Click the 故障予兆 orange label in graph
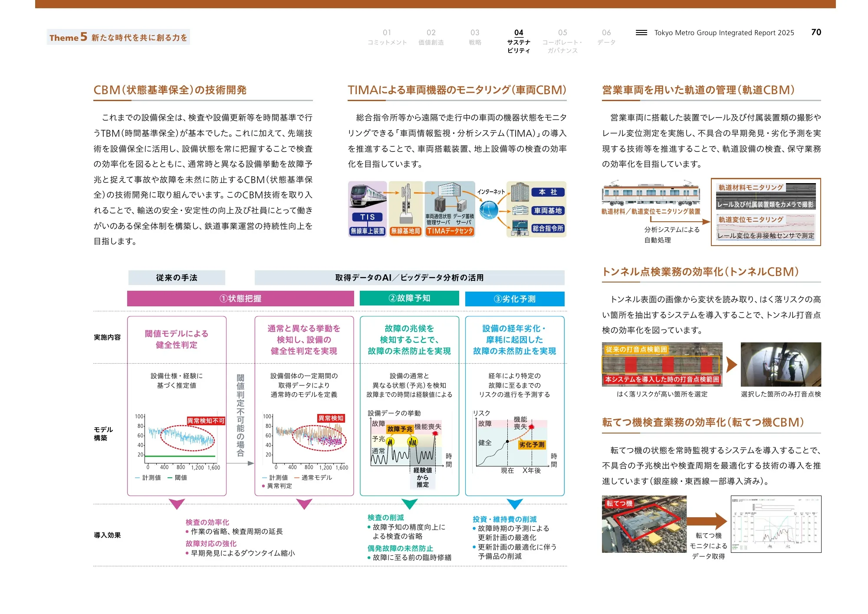868x614 pixels. [x=400, y=429]
